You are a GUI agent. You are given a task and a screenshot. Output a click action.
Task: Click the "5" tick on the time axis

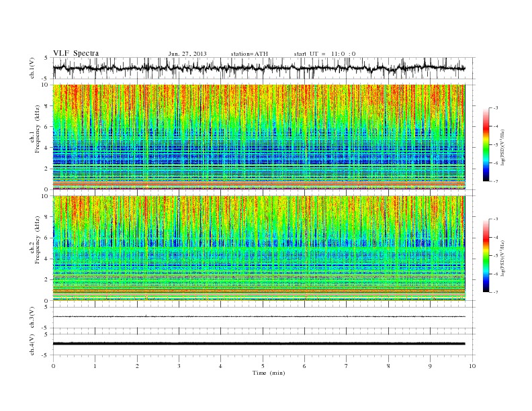(x=263, y=366)
